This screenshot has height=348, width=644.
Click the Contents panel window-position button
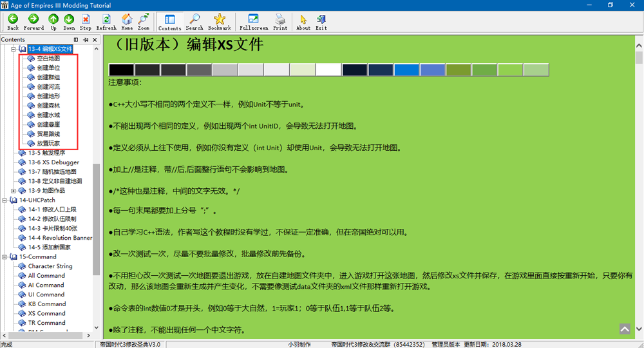[x=76, y=39]
